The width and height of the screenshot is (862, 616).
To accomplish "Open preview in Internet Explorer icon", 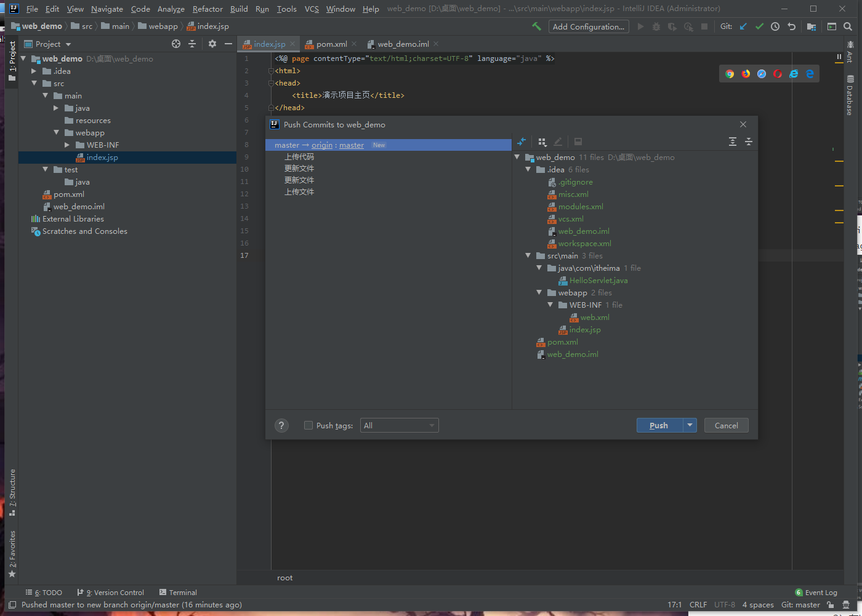I will point(794,74).
